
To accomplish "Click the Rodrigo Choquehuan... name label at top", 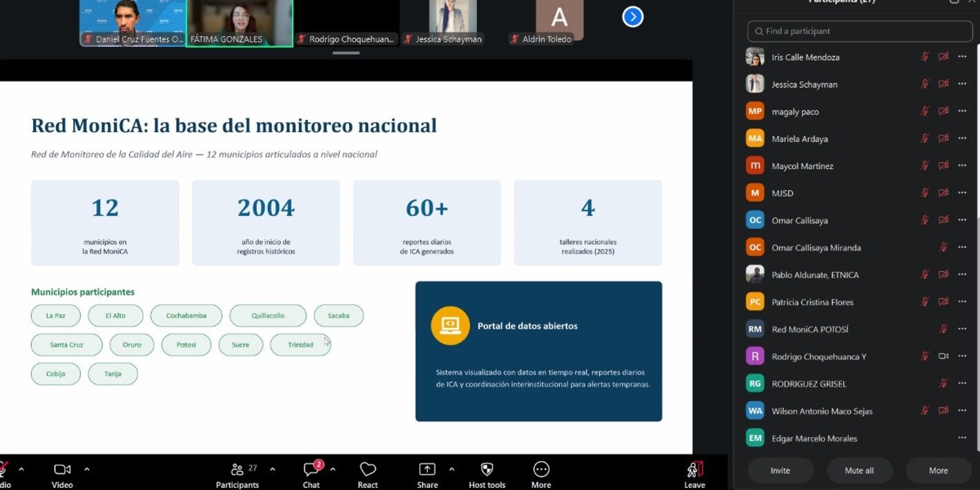I will click(351, 39).
